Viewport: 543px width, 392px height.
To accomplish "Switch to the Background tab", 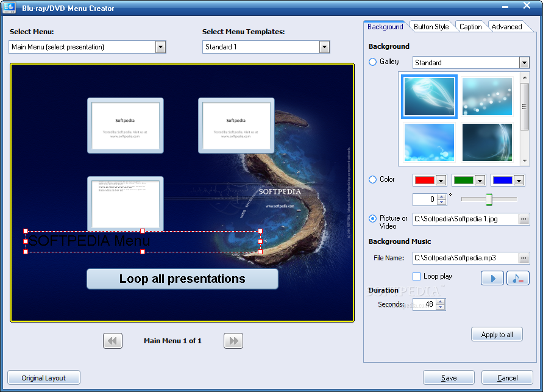I will coord(385,27).
